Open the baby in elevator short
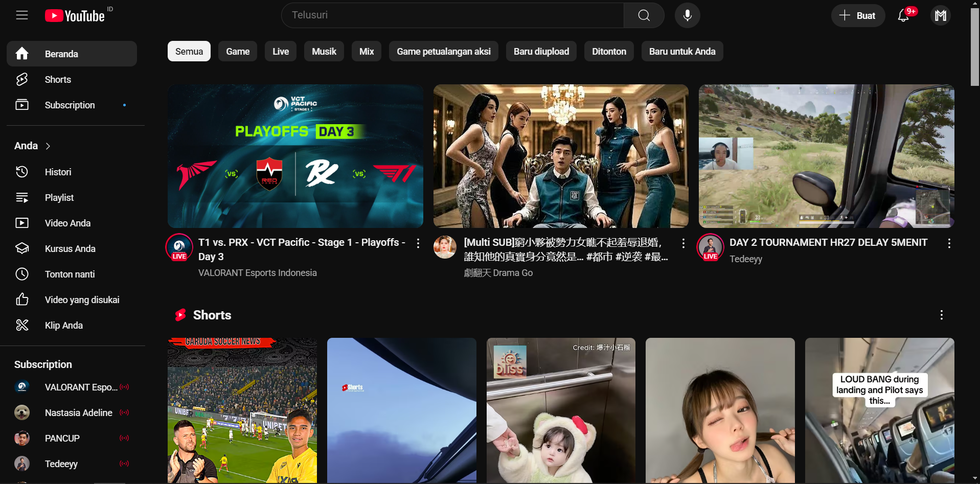Viewport: 980px width, 484px height. 561,410
